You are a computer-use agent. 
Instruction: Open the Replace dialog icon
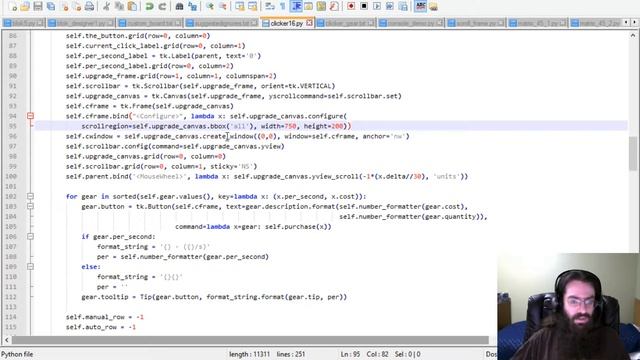tap(192, 6)
